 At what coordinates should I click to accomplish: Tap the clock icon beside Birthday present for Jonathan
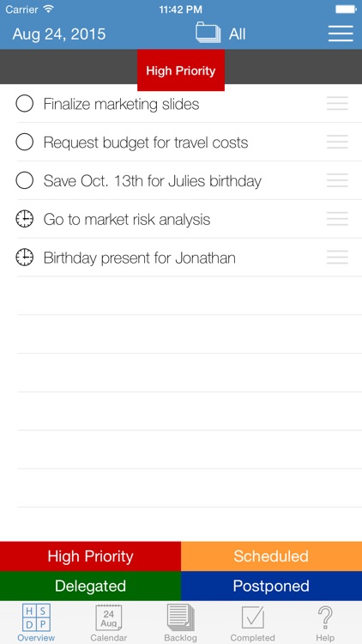click(x=25, y=258)
